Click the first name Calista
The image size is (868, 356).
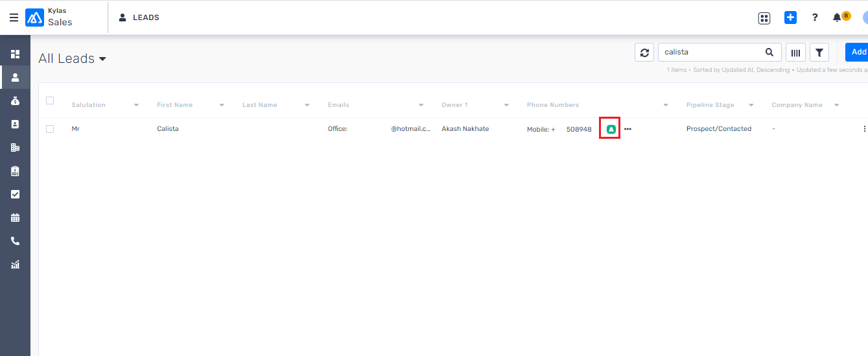[168, 129]
